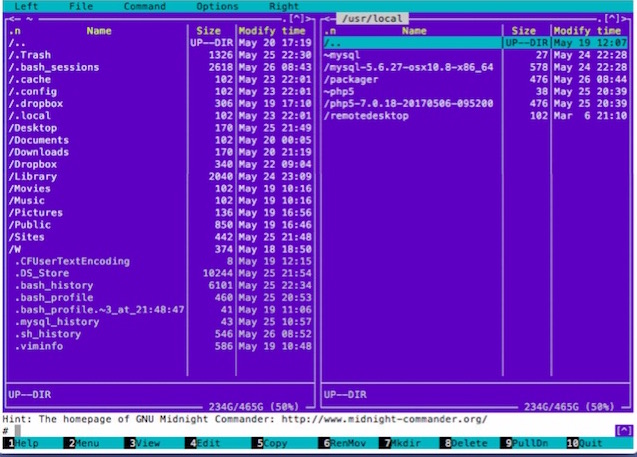Open the Options menu
The image size is (637, 457).
217,6
